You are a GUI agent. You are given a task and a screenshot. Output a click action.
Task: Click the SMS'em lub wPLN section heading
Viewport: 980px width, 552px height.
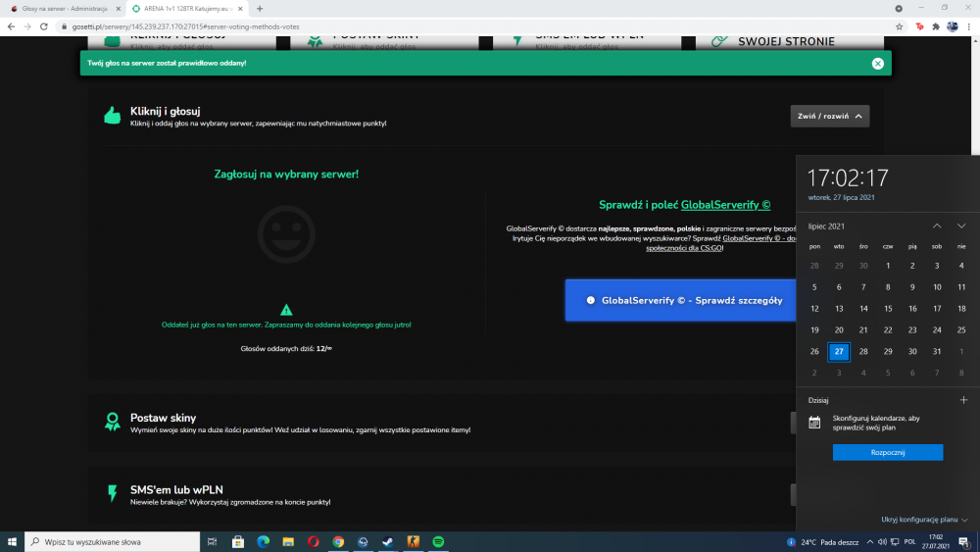pos(176,490)
